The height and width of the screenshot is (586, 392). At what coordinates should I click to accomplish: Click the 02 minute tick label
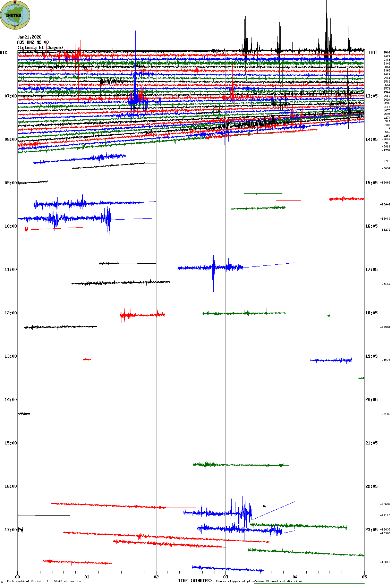coord(156,577)
